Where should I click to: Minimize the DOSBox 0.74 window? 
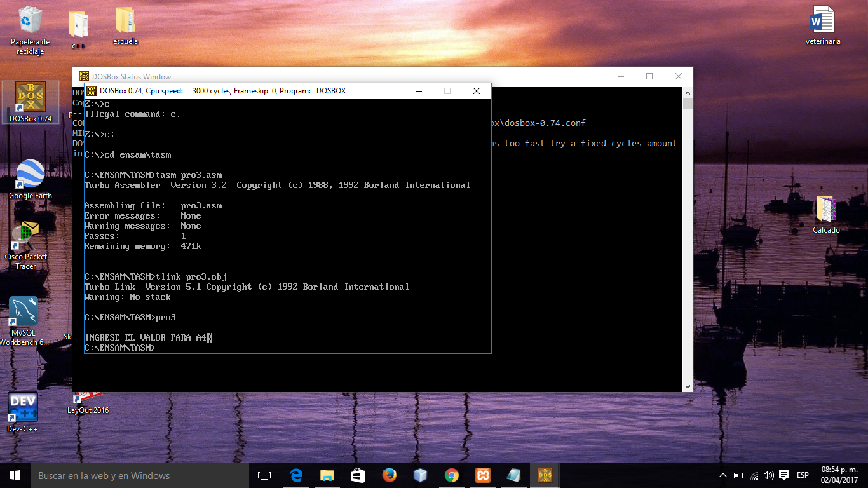(x=418, y=91)
